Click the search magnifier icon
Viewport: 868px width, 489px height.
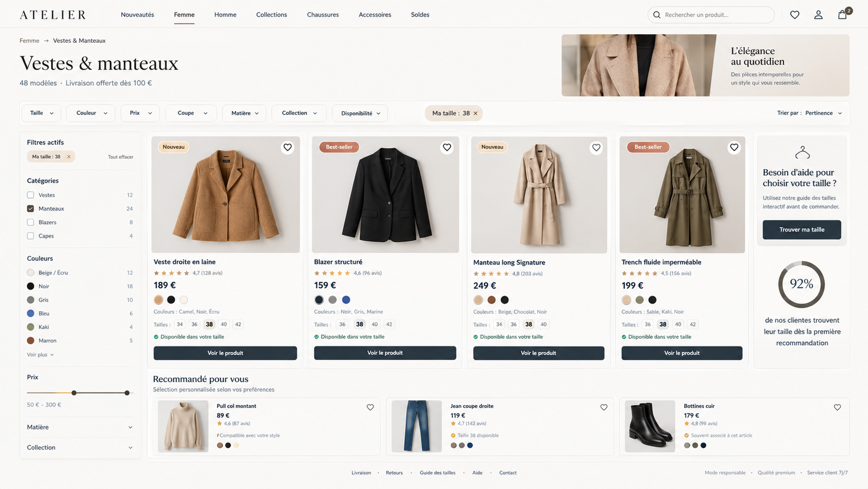click(656, 15)
